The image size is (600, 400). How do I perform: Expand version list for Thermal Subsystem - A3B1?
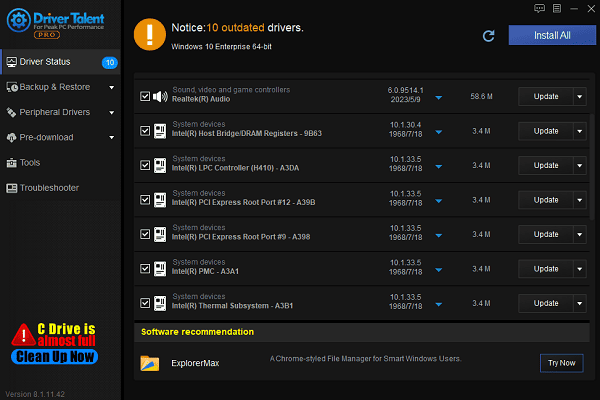pos(439,305)
